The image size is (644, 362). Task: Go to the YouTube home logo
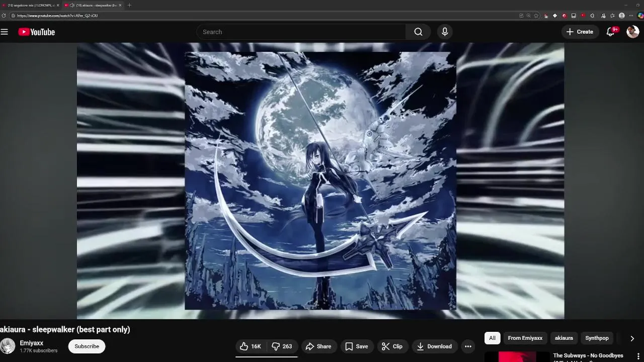(36, 32)
